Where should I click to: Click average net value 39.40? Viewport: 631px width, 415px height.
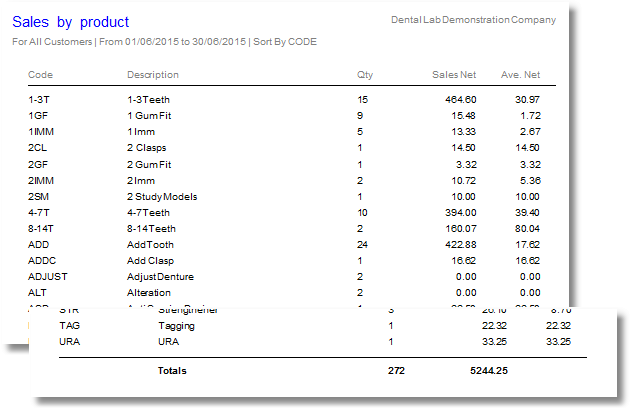click(527, 213)
